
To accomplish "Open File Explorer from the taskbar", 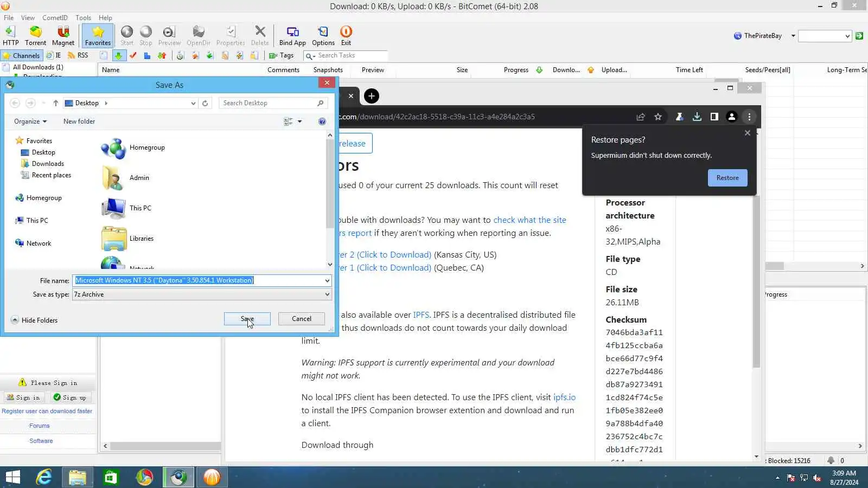I will click(78, 477).
